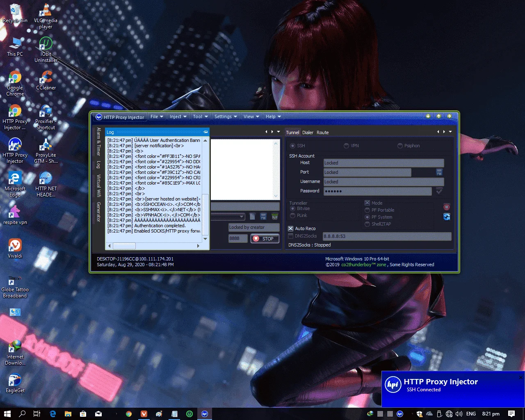Open the Tunnel panel's tab list dropdown arrow
The height and width of the screenshot is (420, 525).
coord(450,132)
